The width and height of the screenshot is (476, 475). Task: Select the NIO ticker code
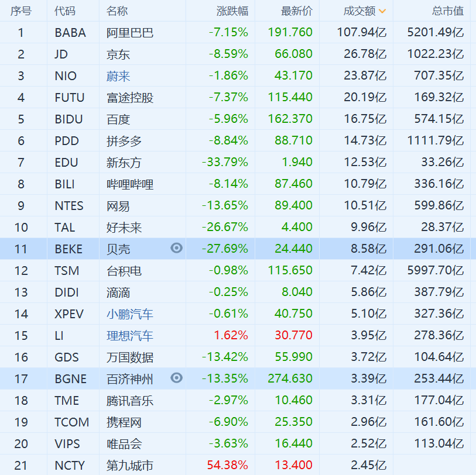(x=66, y=76)
